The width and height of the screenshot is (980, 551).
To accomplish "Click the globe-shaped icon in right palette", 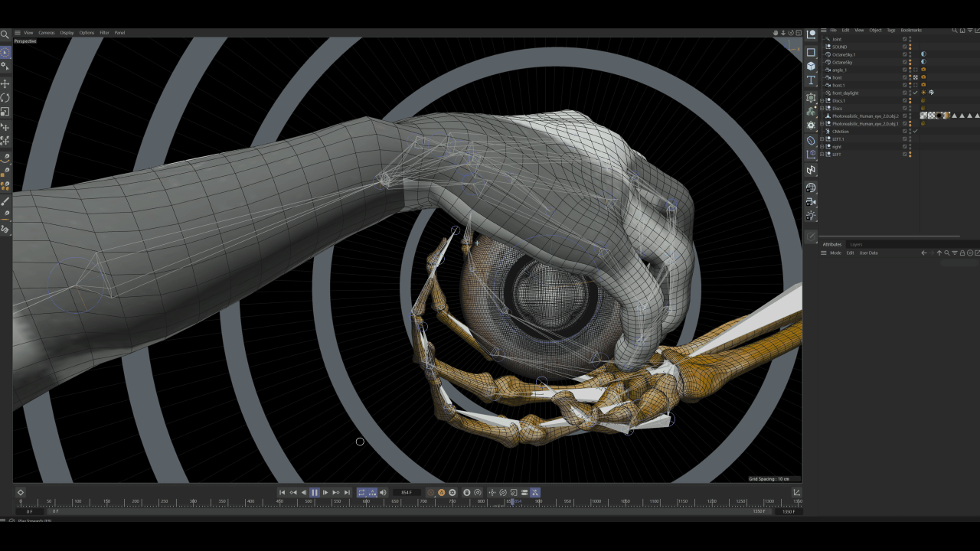I will [812, 188].
